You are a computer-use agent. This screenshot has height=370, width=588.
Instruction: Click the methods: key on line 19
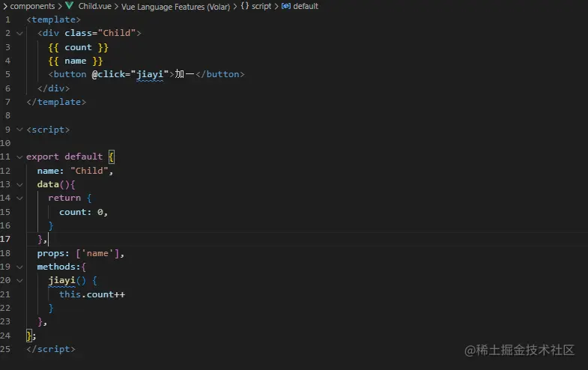(59, 267)
